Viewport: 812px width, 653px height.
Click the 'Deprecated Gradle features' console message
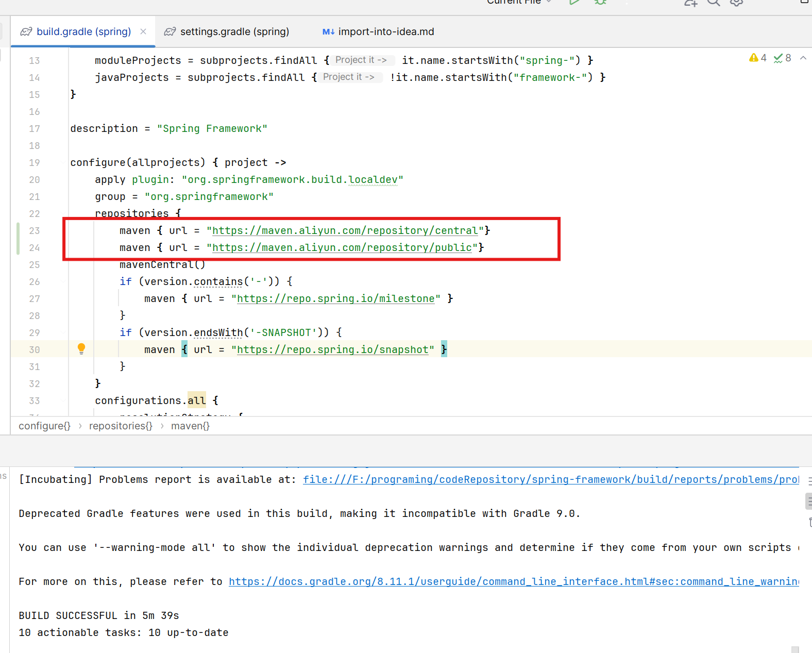point(299,513)
